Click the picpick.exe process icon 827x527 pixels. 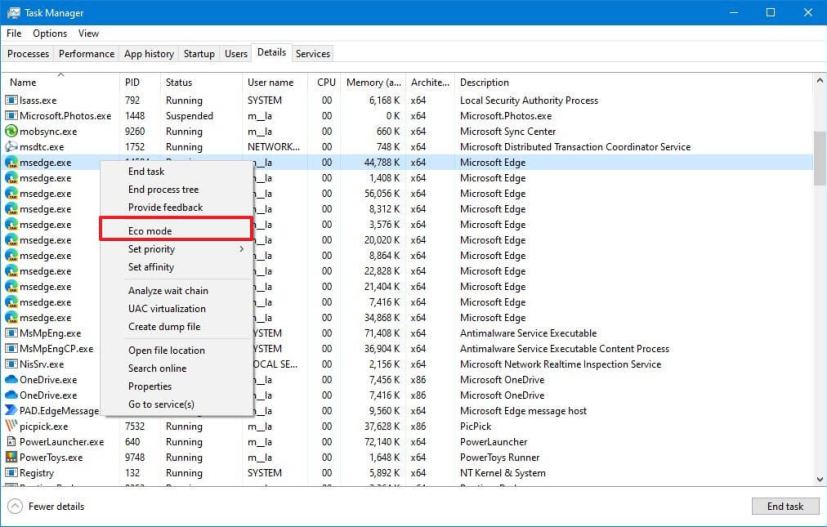(x=11, y=426)
